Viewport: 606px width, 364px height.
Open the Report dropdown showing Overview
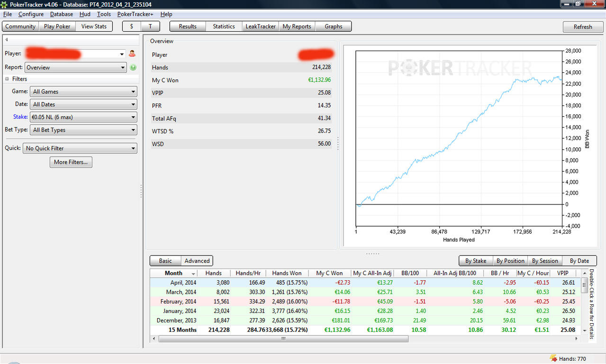point(76,68)
